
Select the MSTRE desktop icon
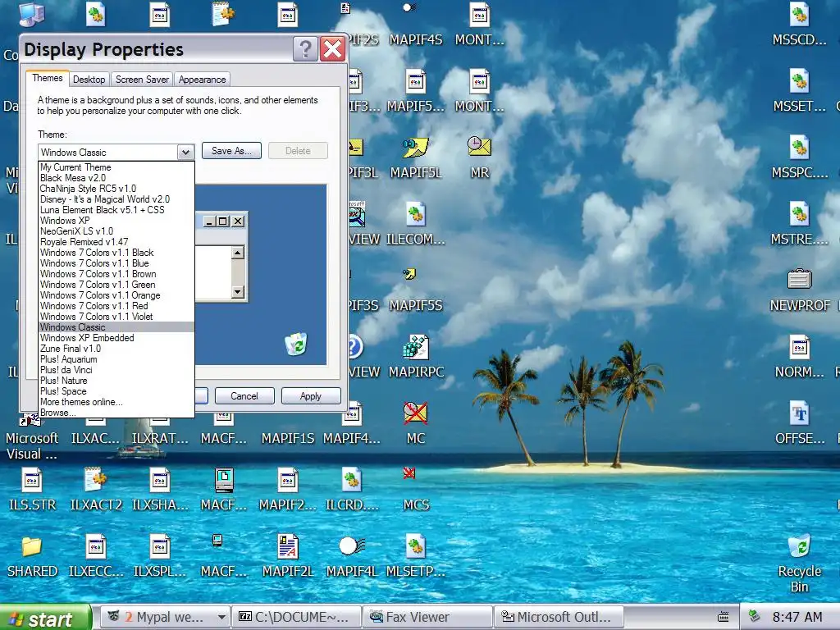(799, 224)
